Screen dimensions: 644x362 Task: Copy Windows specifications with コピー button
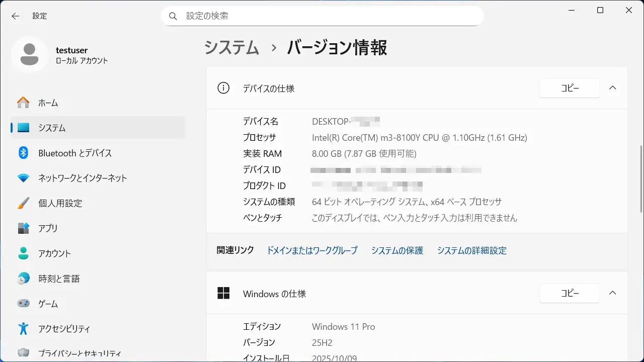click(x=570, y=293)
